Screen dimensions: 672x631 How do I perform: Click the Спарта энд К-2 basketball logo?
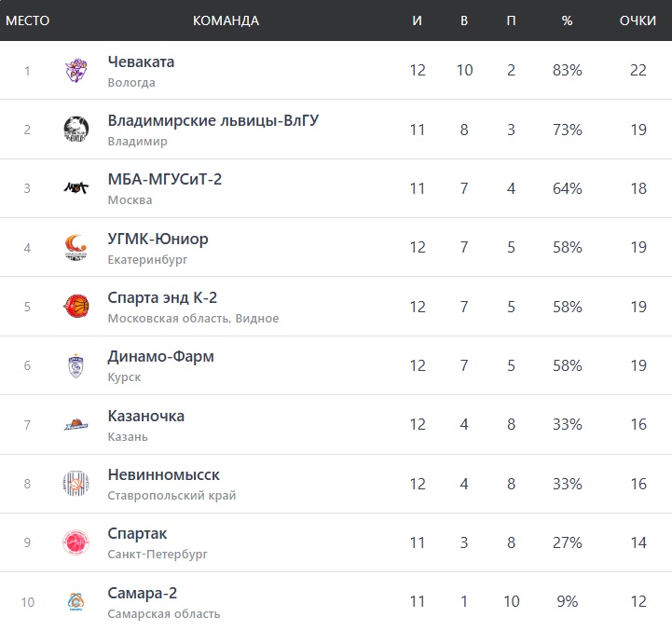pos(76,307)
